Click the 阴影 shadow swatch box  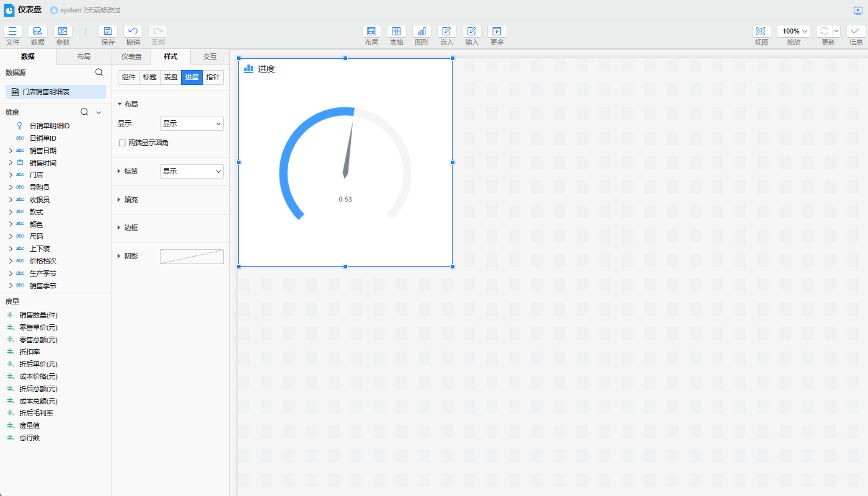[192, 257]
